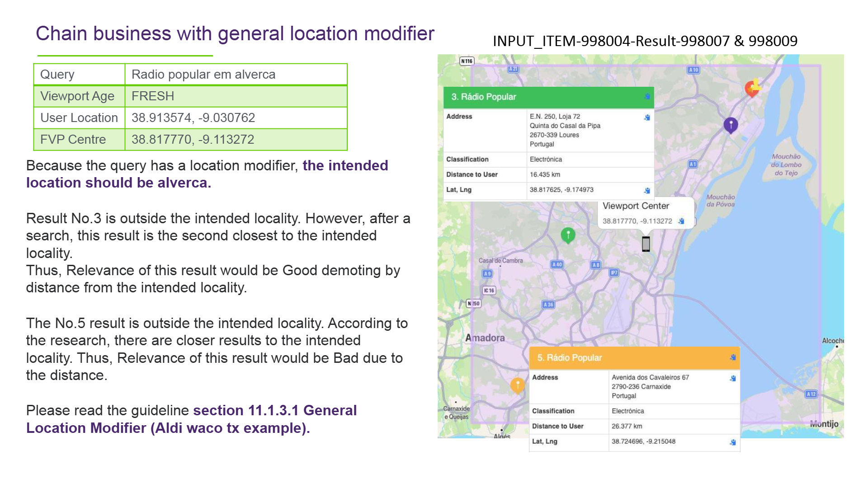The width and height of the screenshot is (868, 488).
Task: Click the Electrónica classification in result 3
Action: (x=546, y=160)
